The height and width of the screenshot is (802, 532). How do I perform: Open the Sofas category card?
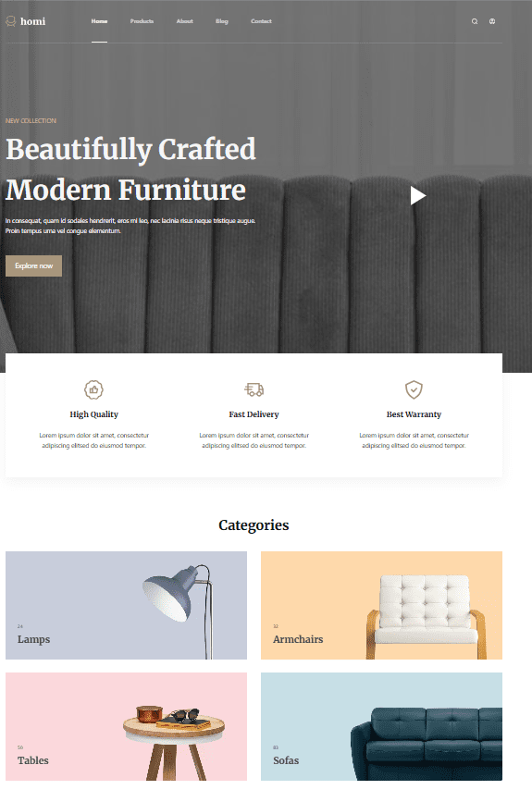381,726
